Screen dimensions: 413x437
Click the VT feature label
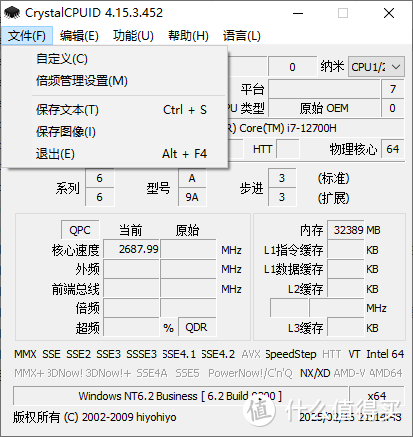coord(354,354)
